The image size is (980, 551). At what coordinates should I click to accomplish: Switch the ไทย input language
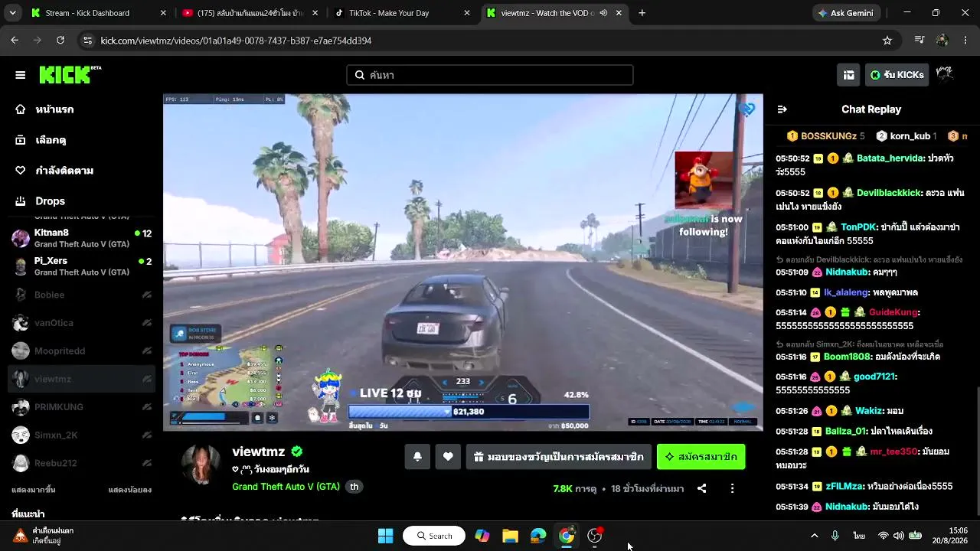[x=860, y=536]
